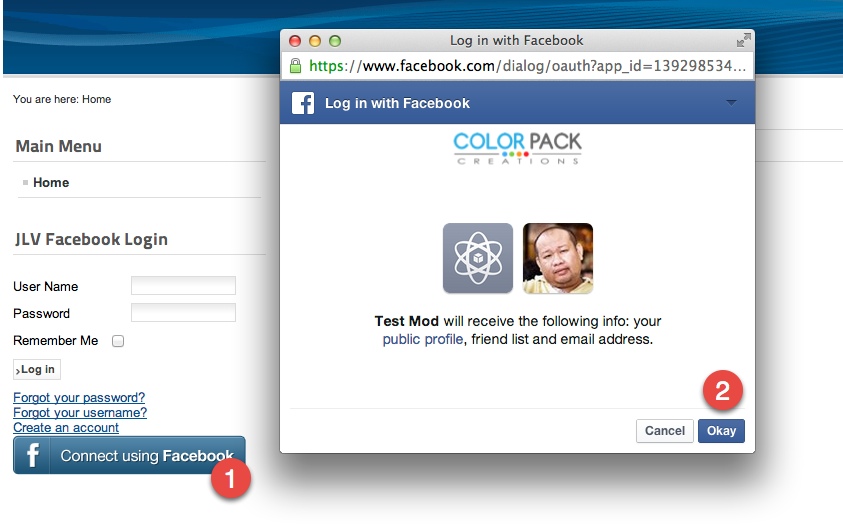Follow the Create an account link

tap(66, 428)
